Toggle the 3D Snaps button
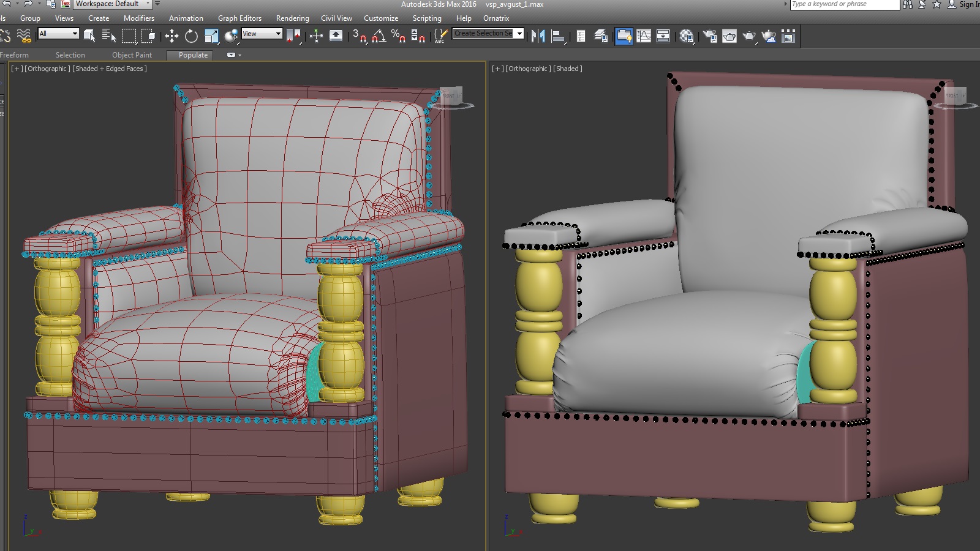 358,36
